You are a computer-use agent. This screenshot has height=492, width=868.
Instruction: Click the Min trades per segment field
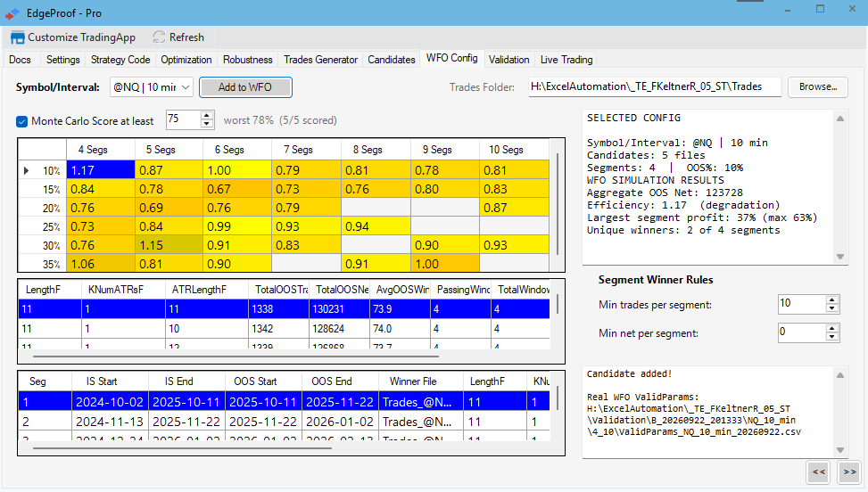(x=802, y=304)
